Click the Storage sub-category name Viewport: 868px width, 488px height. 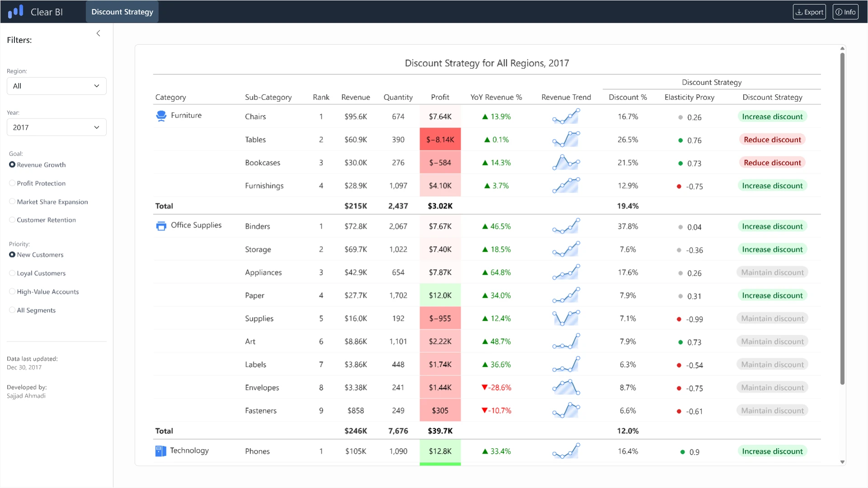258,249
